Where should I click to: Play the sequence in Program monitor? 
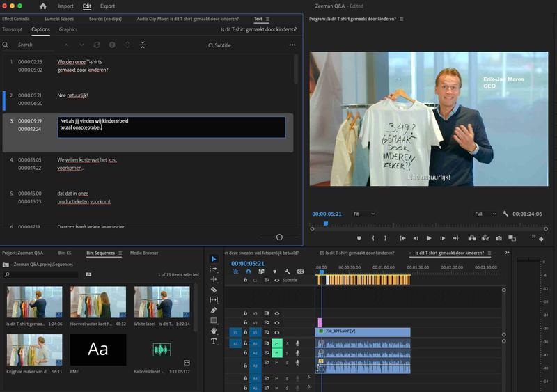pyautogui.click(x=429, y=238)
